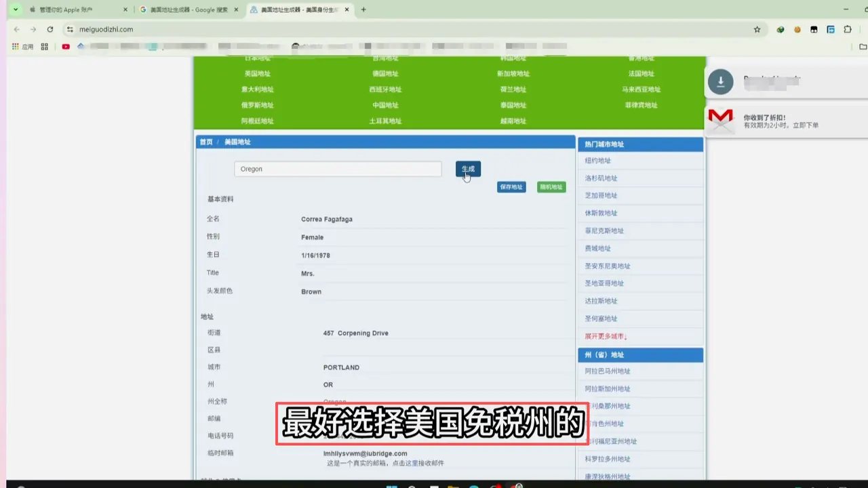
Task: Open the 土耳其地址 link
Action: click(385, 121)
